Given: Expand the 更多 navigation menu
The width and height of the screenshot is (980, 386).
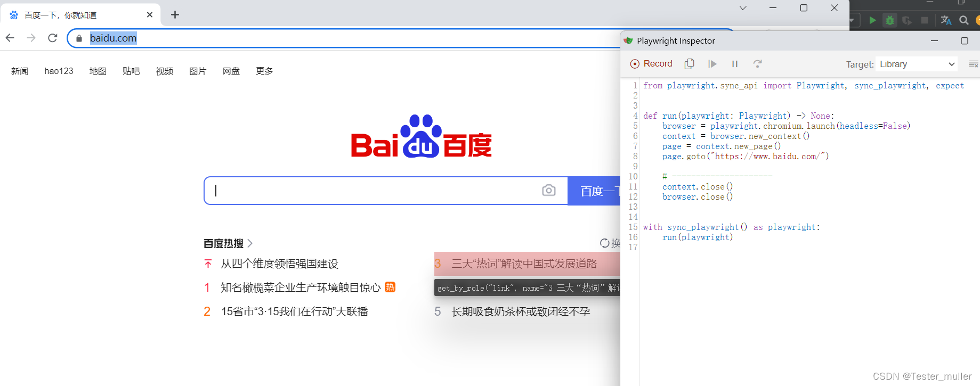Looking at the screenshot, I should (264, 71).
